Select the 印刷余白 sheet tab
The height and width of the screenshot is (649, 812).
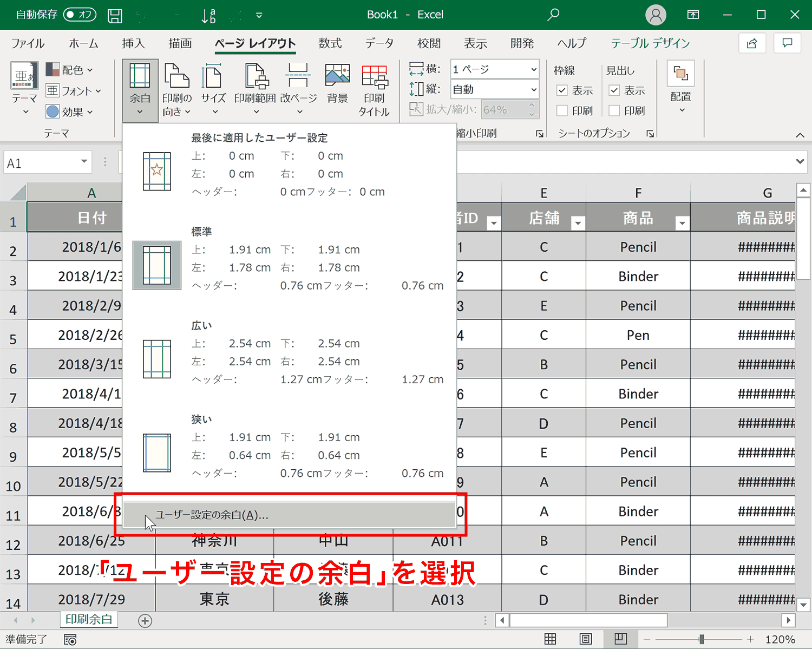(x=89, y=620)
